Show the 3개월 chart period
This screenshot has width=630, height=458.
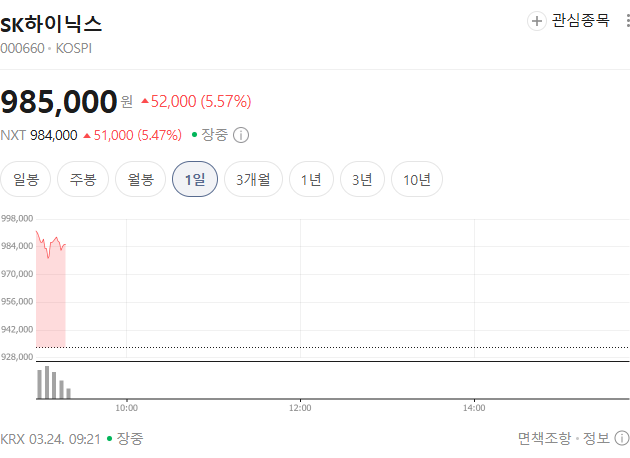[253, 180]
